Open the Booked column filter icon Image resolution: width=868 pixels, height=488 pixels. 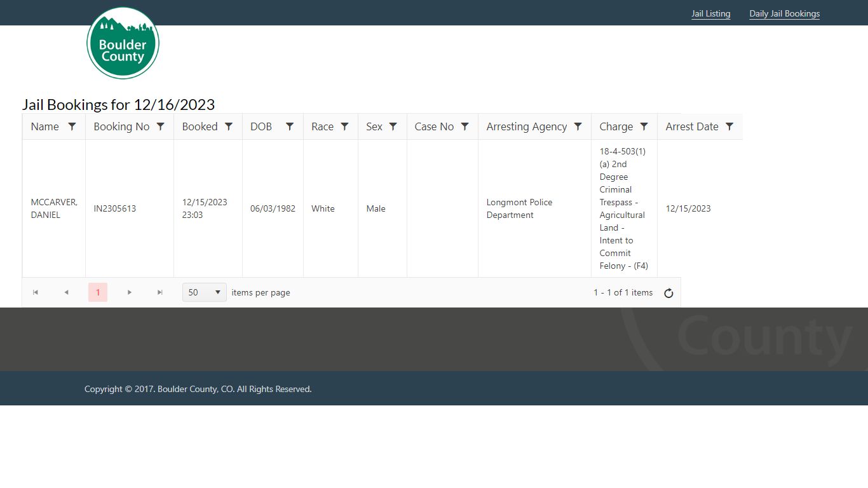[x=229, y=126]
